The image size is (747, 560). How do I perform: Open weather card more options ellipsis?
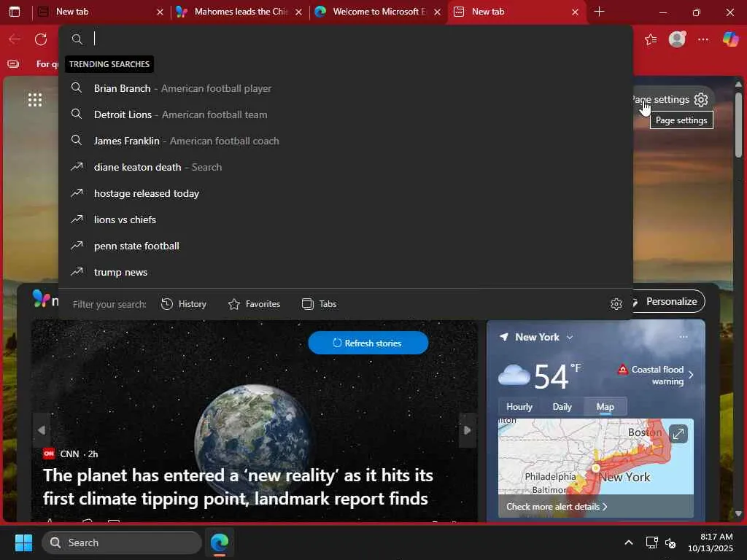(684, 337)
